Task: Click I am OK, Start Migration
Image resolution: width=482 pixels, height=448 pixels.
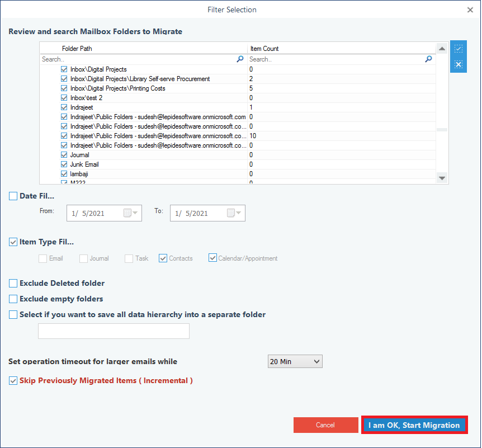Action: (x=414, y=425)
